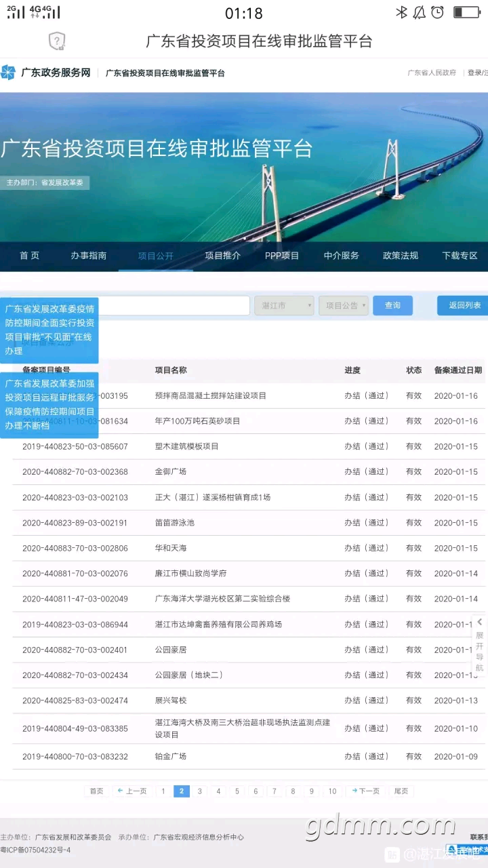488x868 pixels.
Task: Open project 年产100万吨石英砂项目
Action: (198, 421)
